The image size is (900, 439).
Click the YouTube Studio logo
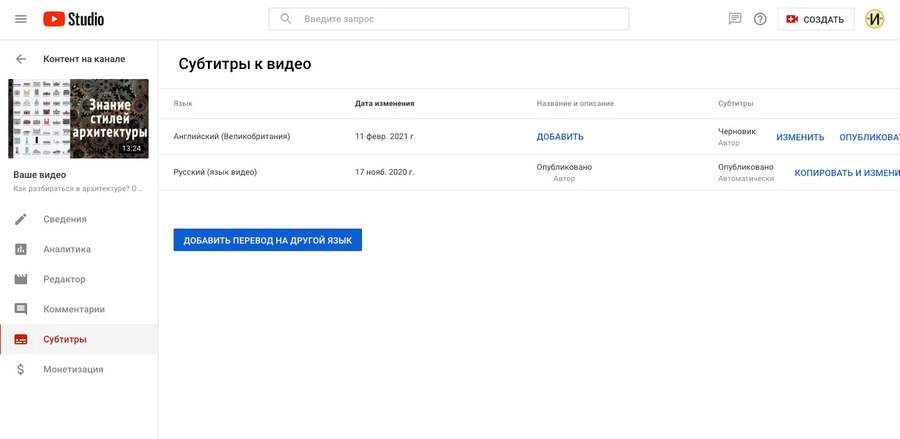coord(73,19)
